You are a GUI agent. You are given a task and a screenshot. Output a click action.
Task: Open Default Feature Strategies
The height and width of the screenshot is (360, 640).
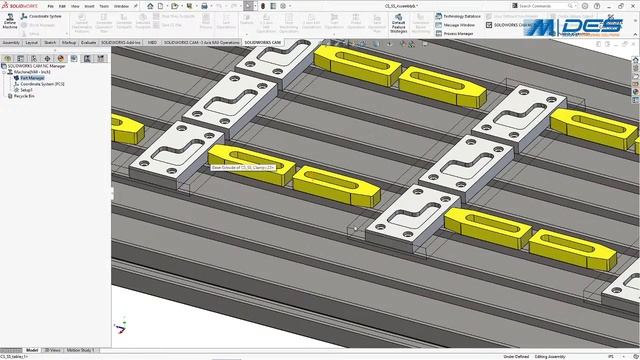tap(398, 24)
